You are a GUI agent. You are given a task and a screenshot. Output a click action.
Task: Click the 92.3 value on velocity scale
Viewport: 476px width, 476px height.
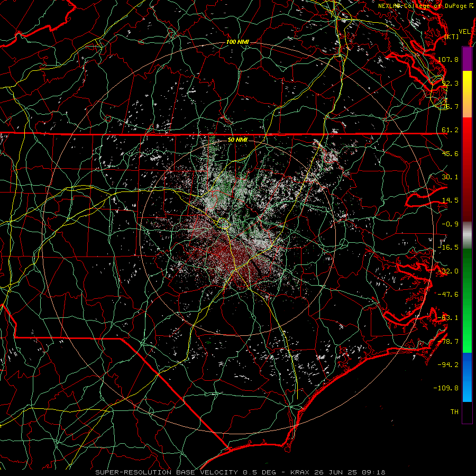pos(450,83)
